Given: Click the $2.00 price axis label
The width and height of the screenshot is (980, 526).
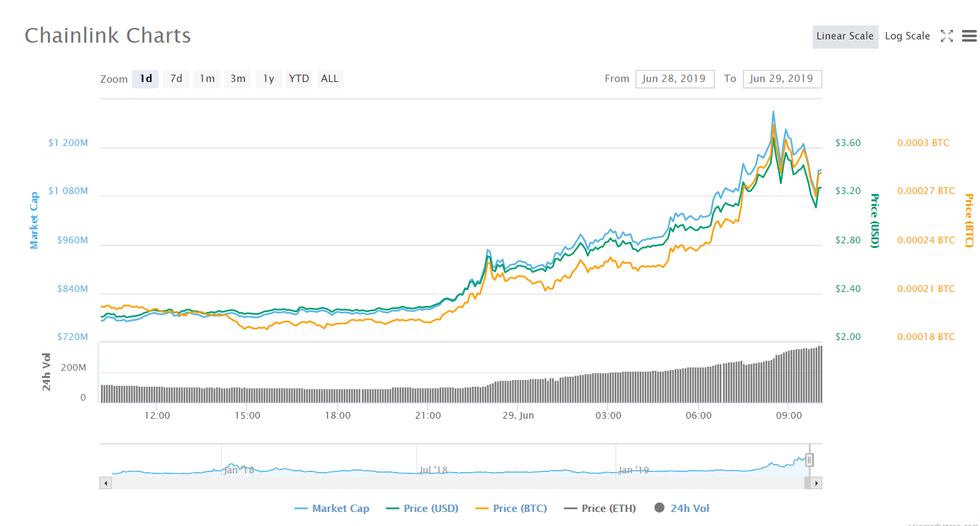Looking at the screenshot, I should [x=848, y=337].
